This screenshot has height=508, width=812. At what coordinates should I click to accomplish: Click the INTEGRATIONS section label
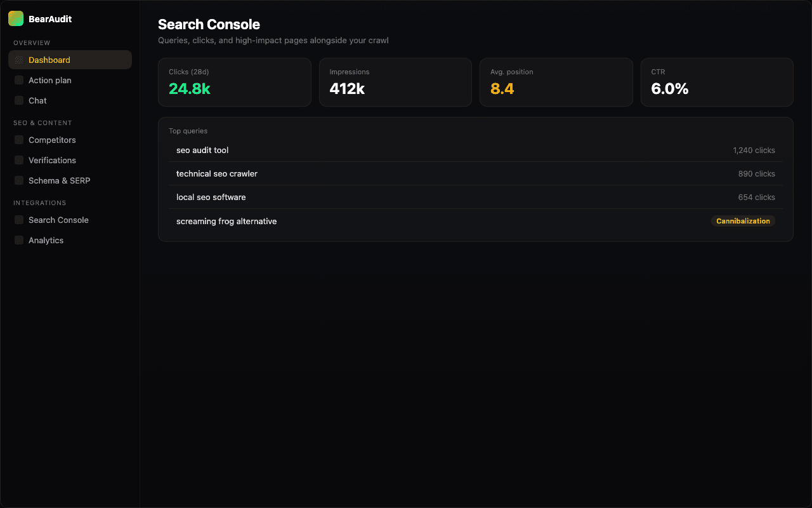click(40, 203)
